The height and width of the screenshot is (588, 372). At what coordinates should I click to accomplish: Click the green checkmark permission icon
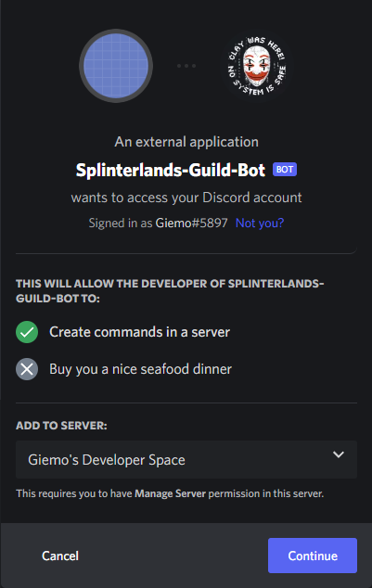click(x=27, y=332)
